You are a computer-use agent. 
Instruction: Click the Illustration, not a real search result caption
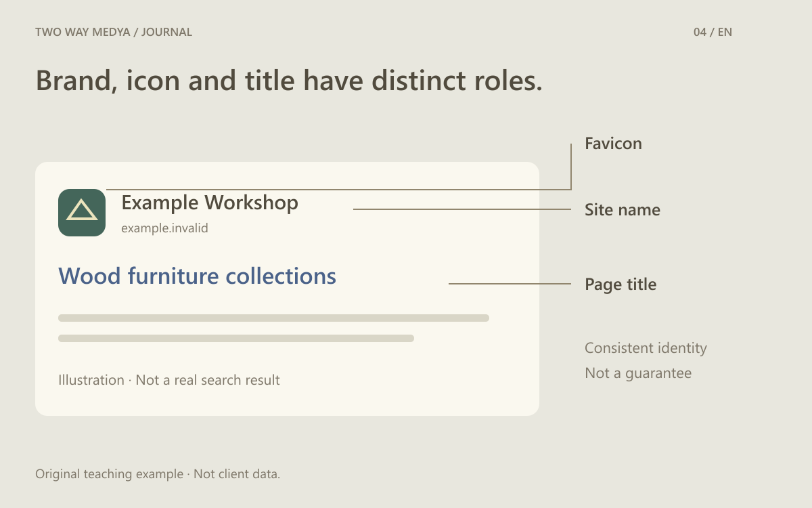click(169, 380)
